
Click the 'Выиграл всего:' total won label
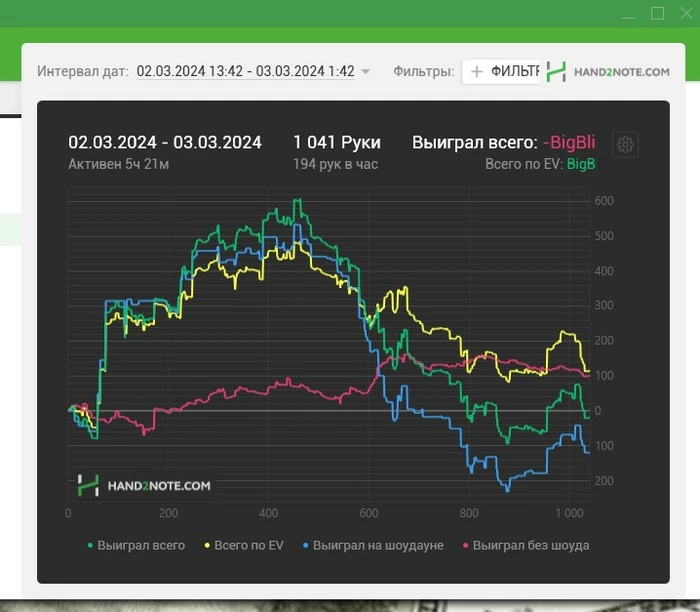pos(475,142)
